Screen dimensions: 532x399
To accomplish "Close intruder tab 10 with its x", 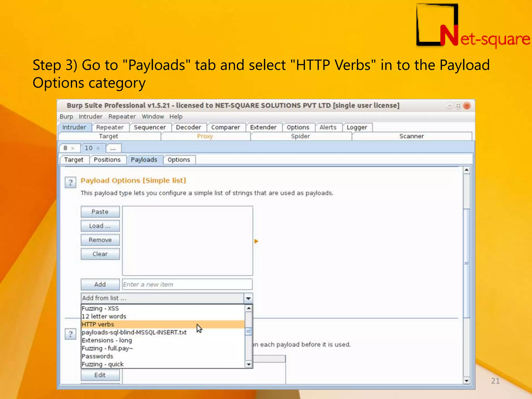I will tap(98, 148).
